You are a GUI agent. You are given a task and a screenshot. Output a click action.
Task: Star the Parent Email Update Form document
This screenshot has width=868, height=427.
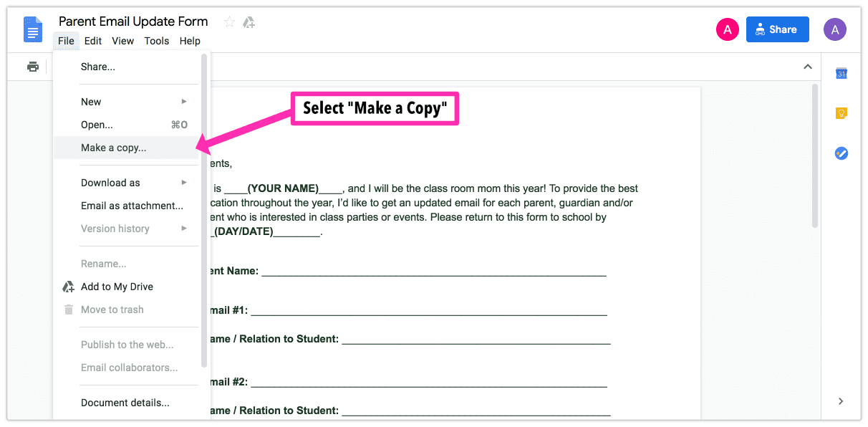click(x=229, y=22)
